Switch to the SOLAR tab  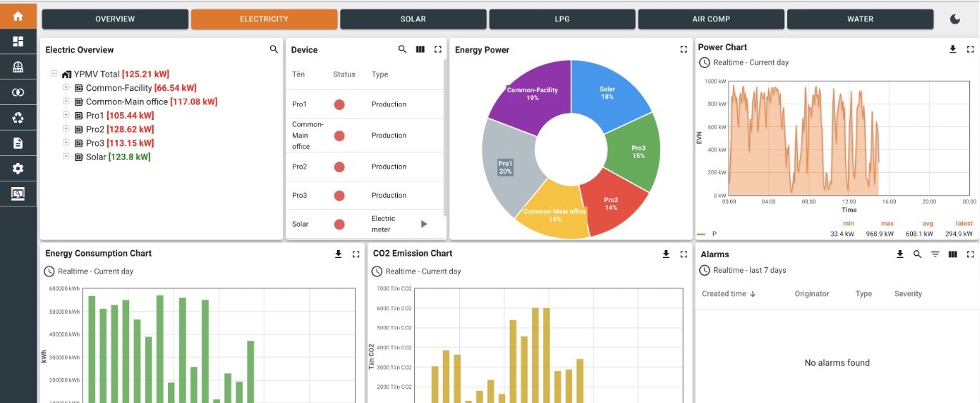click(x=413, y=19)
